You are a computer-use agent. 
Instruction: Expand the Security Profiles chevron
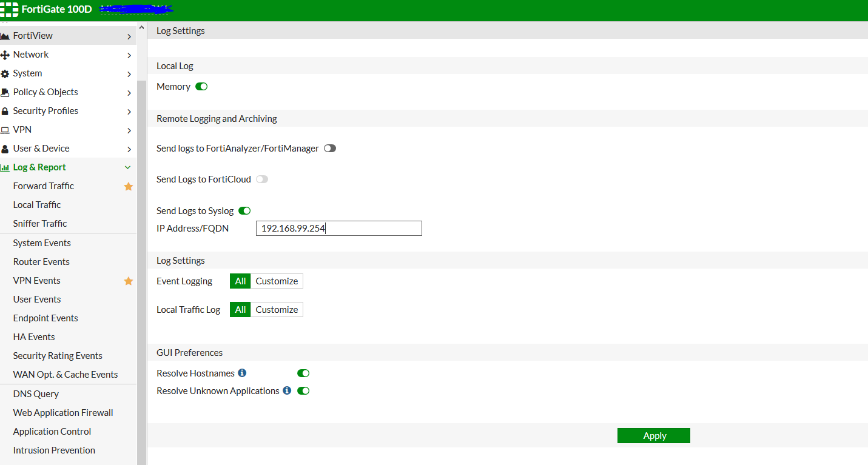(129, 112)
